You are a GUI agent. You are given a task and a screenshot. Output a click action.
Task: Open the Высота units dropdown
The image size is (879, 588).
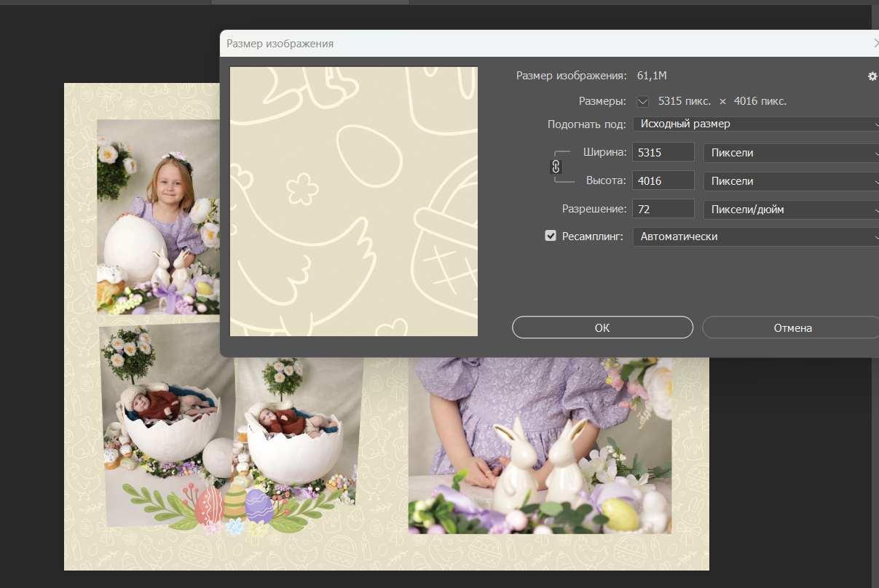(x=791, y=181)
